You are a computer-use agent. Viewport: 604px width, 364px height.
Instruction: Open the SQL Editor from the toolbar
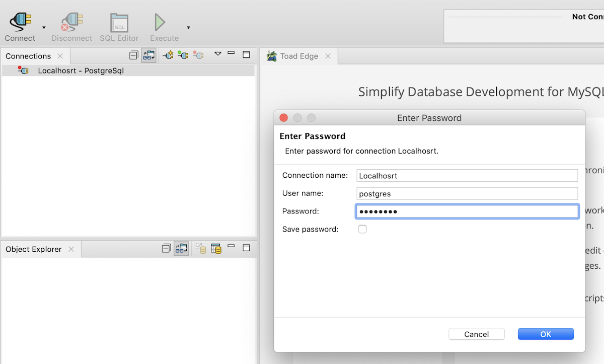(119, 23)
